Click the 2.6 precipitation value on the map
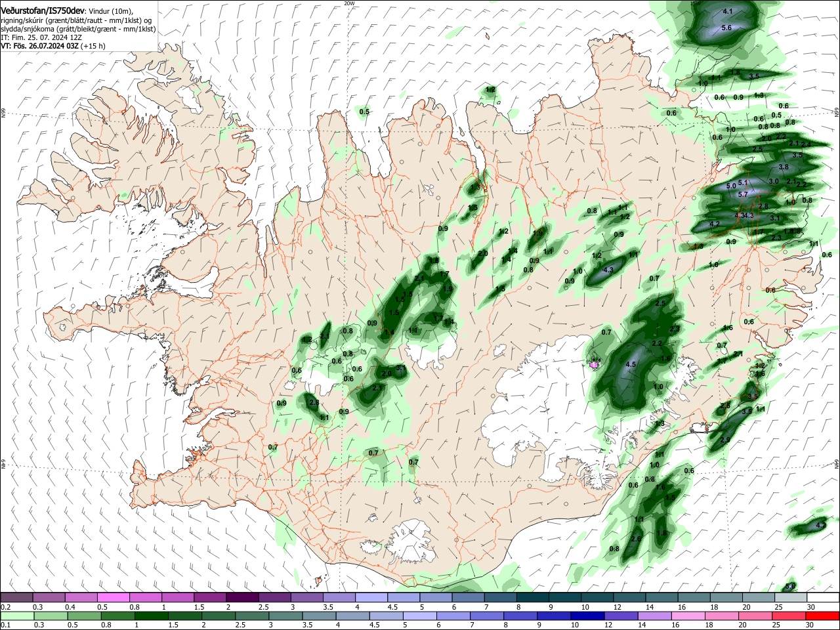The height and width of the screenshot is (630, 840). [635, 539]
